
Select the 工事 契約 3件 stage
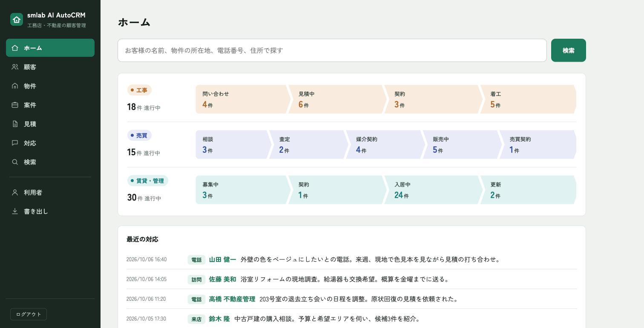[x=434, y=99]
